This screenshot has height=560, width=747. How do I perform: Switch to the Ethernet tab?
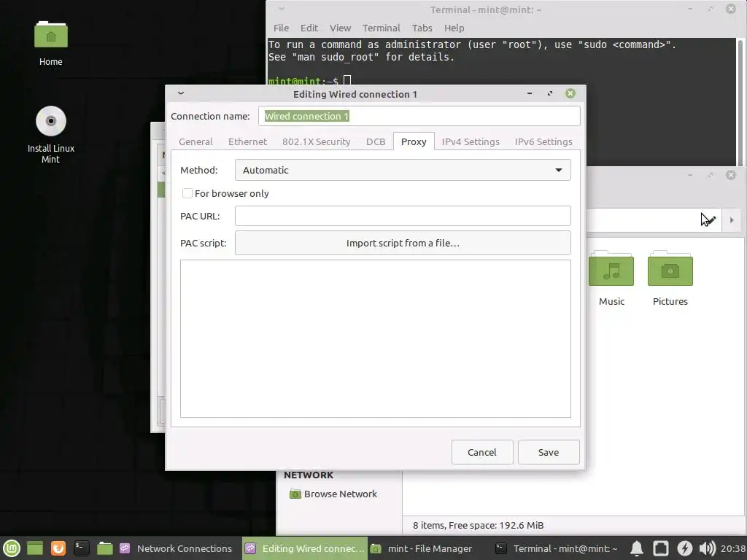tap(248, 142)
